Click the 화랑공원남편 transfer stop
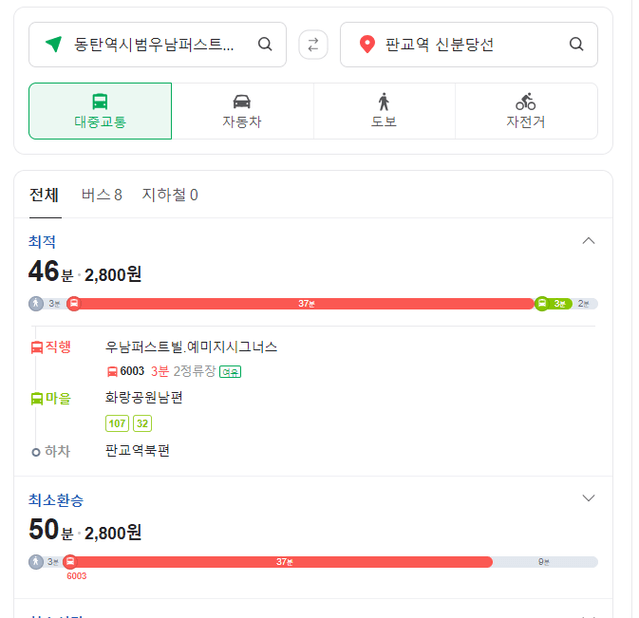Viewport: 639px width, 618px height. (144, 397)
